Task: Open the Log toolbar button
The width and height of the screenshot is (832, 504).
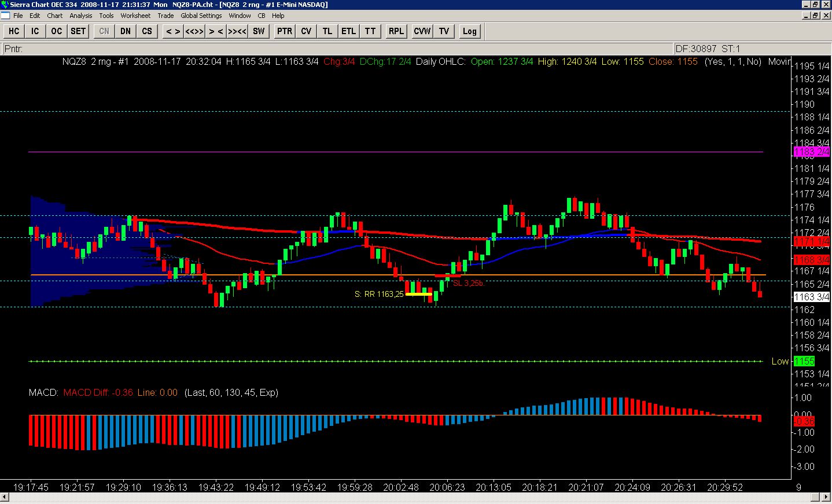Action: (x=469, y=31)
